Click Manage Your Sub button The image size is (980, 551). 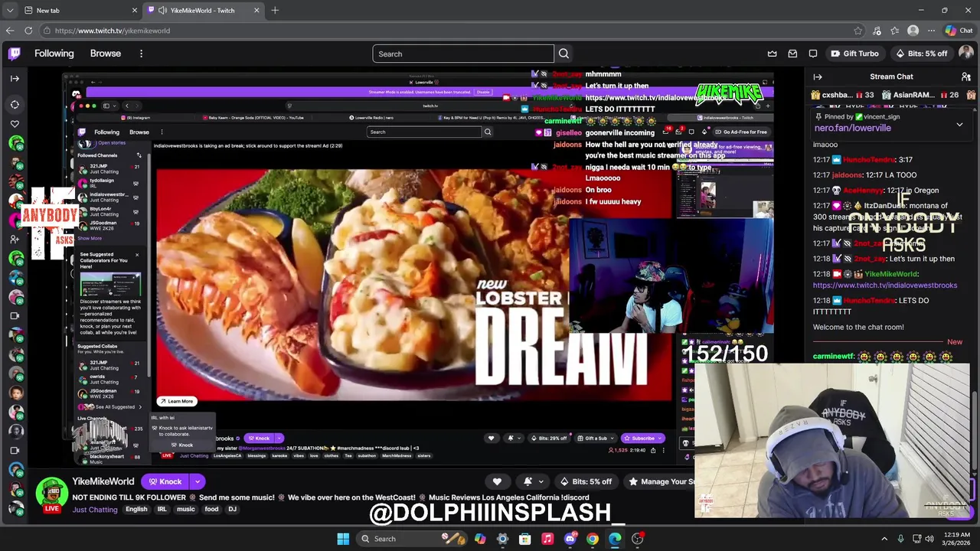[x=661, y=481]
